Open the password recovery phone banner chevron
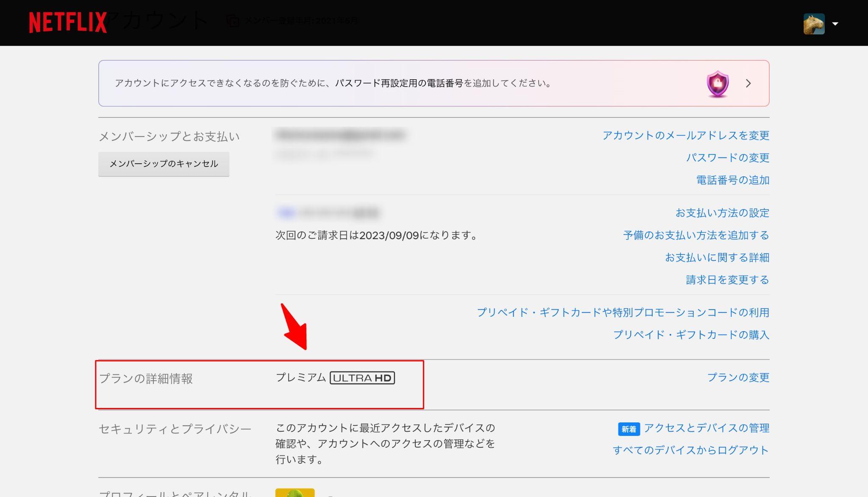Screen dimensions: 868x497 pos(748,84)
